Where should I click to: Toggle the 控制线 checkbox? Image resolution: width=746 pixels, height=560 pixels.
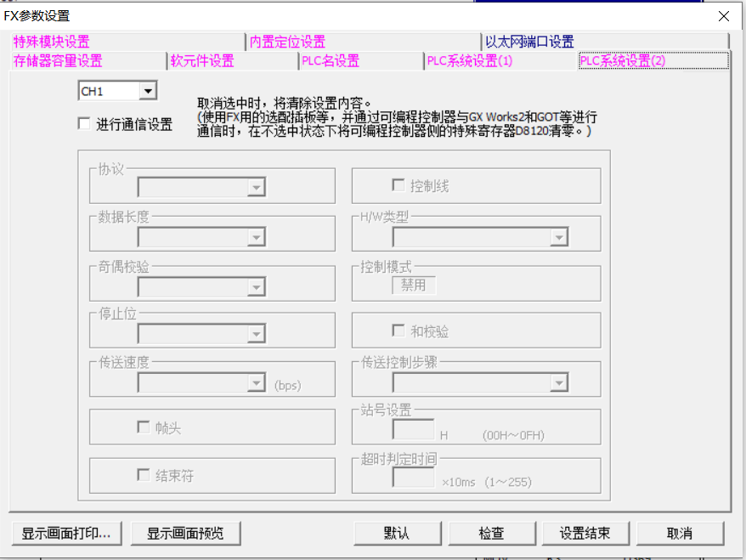(x=398, y=185)
